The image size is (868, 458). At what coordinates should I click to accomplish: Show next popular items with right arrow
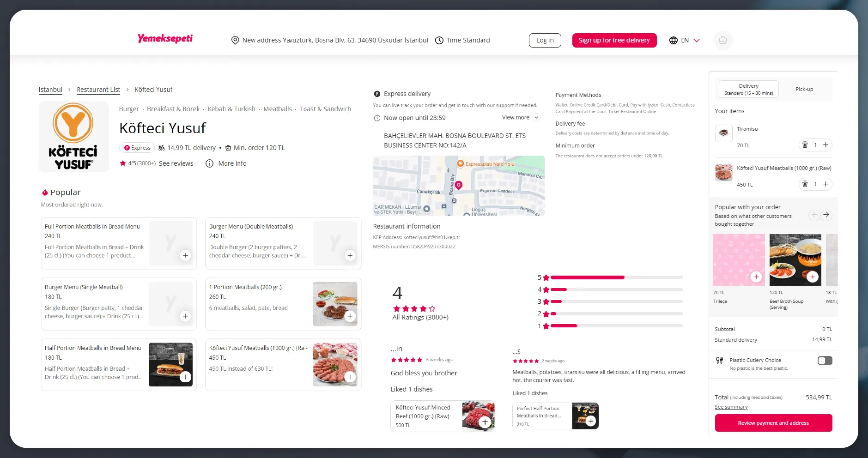[826, 215]
